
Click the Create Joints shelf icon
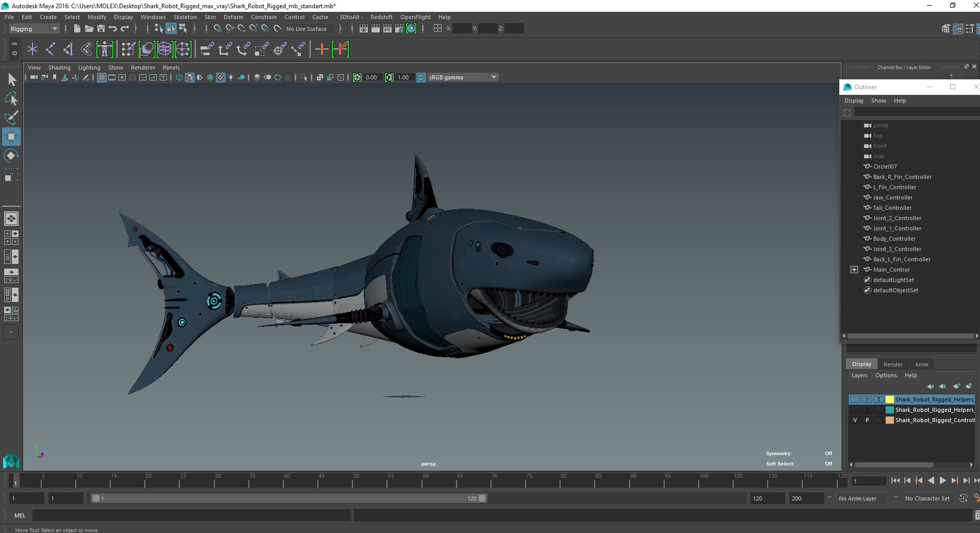tap(50, 49)
